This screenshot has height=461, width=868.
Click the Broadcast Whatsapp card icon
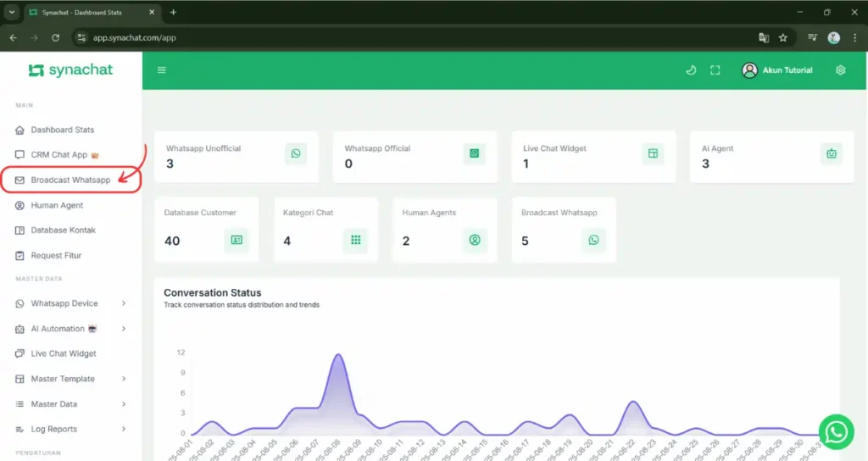(593, 240)
